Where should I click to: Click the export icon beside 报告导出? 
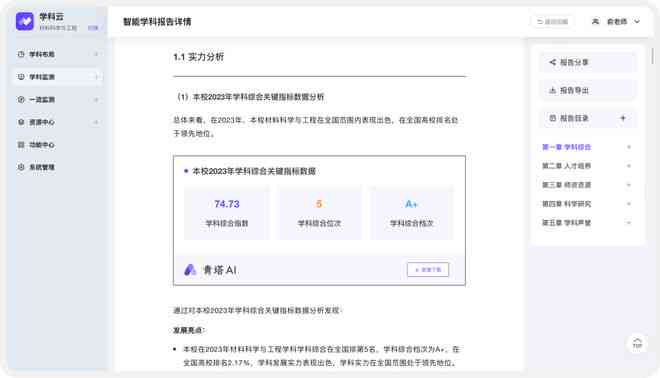pyautogui.click(x=553, y=91)
